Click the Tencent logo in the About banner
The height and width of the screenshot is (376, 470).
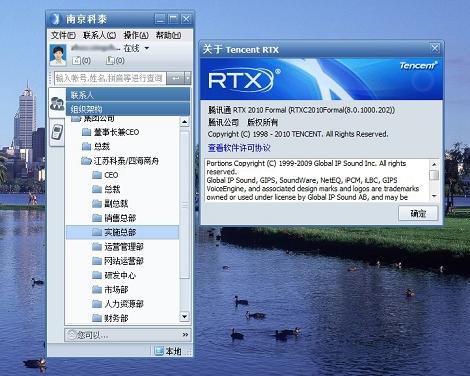(419, 65)
